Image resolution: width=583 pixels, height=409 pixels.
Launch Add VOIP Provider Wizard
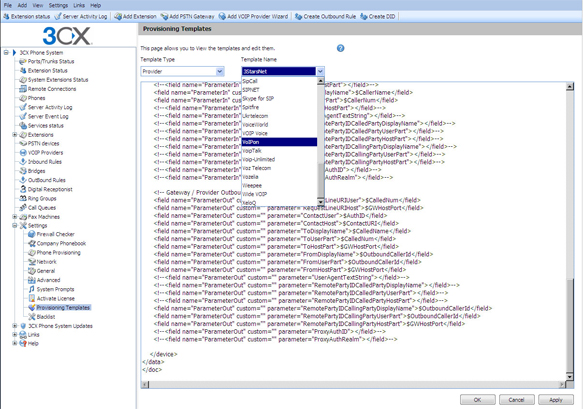(253, 16)
